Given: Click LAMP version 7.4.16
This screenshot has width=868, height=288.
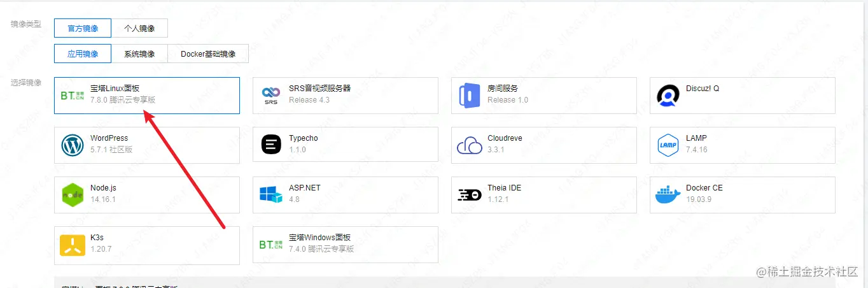Looking at the screenshot, I should [697, 150].
